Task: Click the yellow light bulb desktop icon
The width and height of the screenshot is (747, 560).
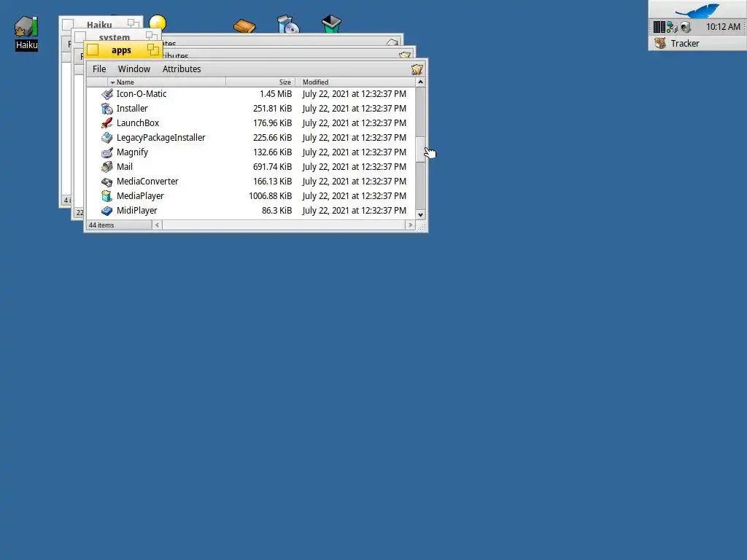Action: (x=158, y=23)
